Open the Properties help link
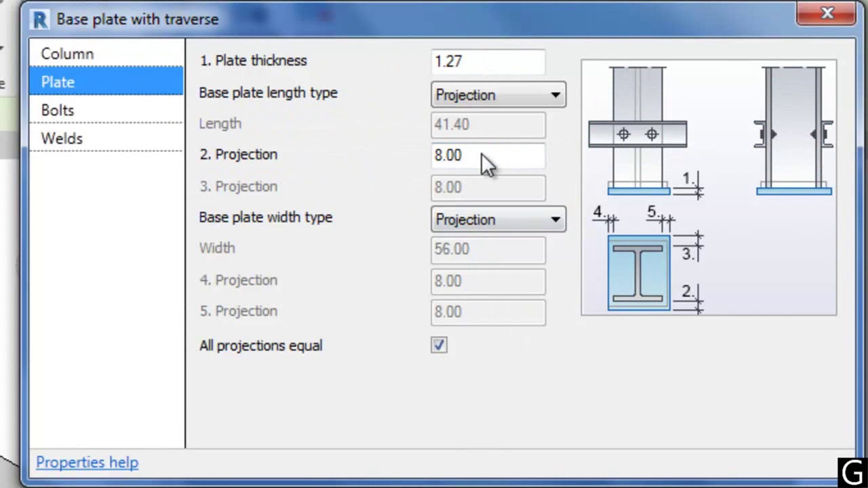868x488 pixels. [x=87, y=462]
